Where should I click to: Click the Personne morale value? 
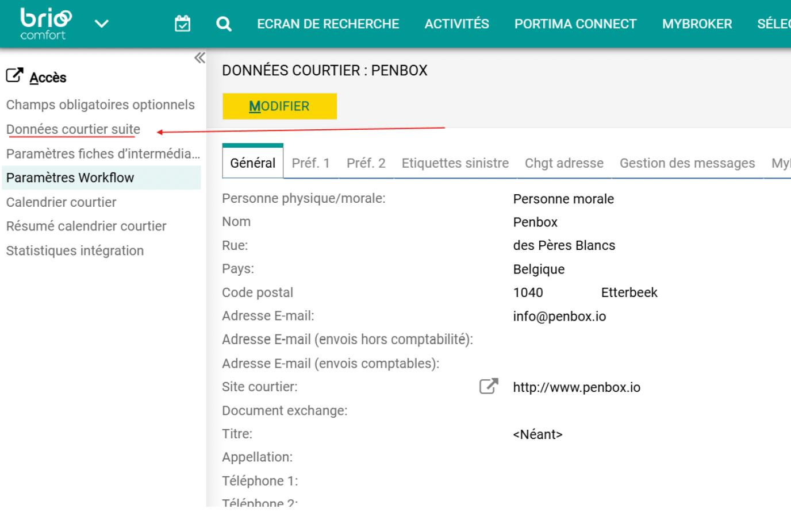point(563,199)
